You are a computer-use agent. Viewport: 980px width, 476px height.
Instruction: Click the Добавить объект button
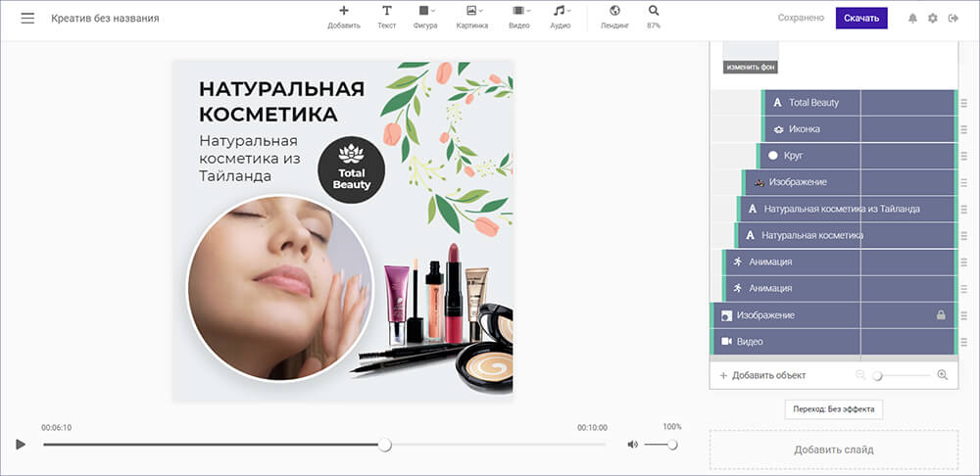click(x=762, y=375)
